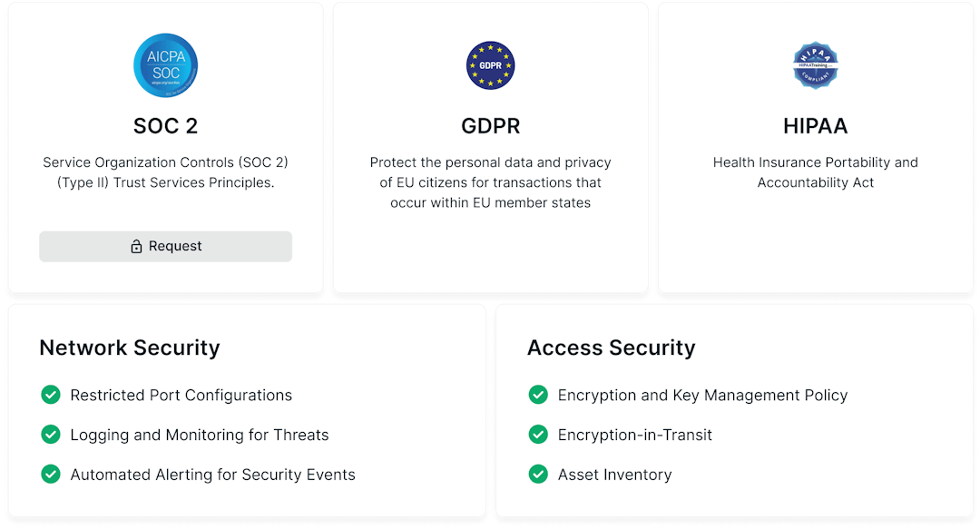Click the checkmark beside Restricted Port Configurations
This screenshot has width=980, height=529.
click(51, 396)
